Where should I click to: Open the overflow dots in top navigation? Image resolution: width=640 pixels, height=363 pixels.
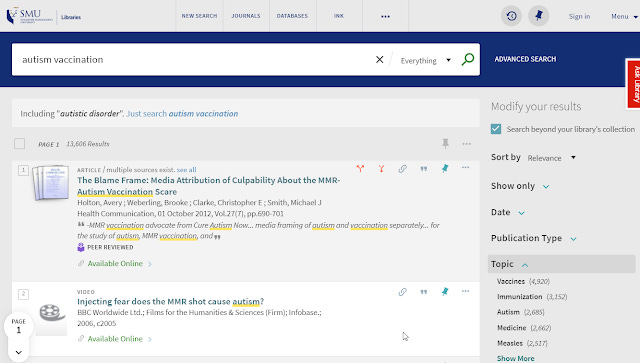point(385,16)
